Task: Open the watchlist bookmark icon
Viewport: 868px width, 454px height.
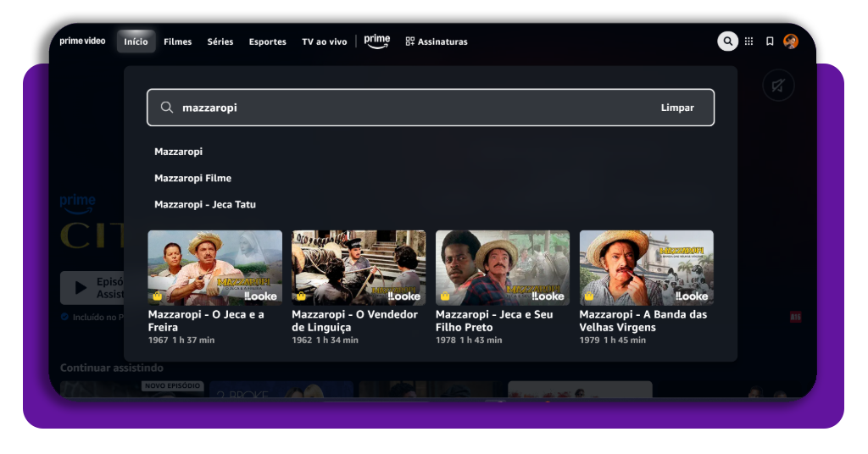Action: [x=770, y=41]
